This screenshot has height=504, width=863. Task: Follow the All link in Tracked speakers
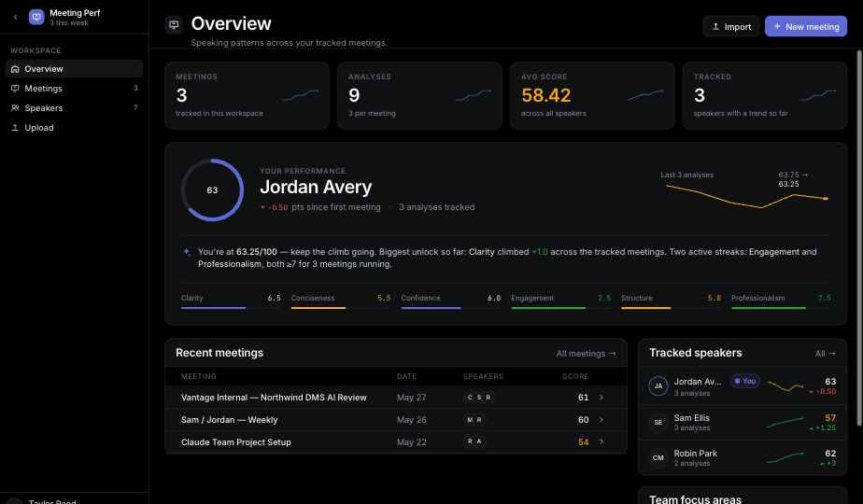[x=825, y=354]
